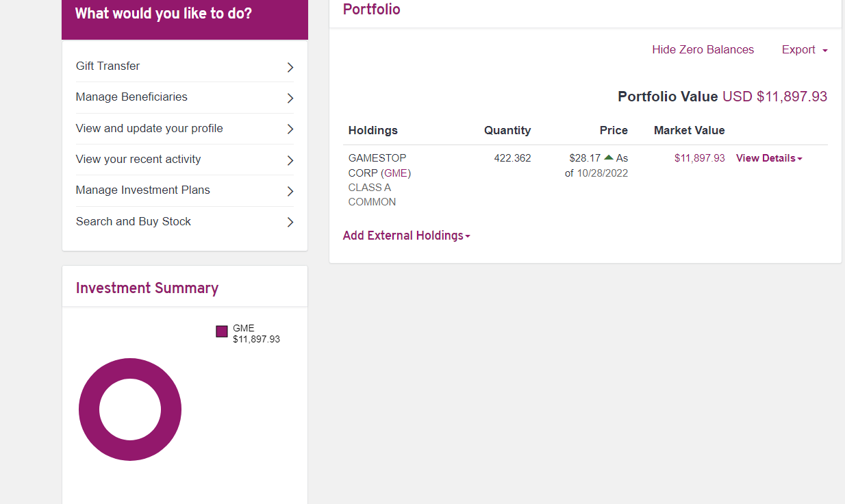Screen dimensions: 845x504
Task: Click the GME legend square in Investment Summary
Action: [222, 331]
